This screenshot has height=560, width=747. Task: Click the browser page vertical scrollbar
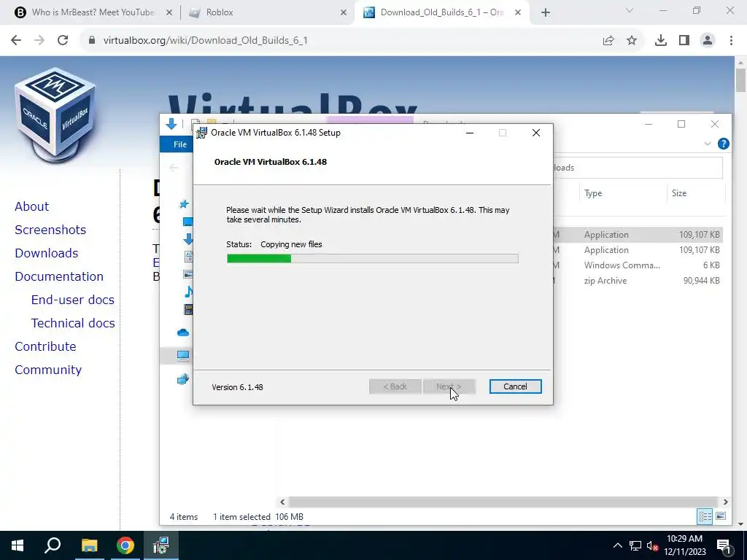[x=740, y=80]
